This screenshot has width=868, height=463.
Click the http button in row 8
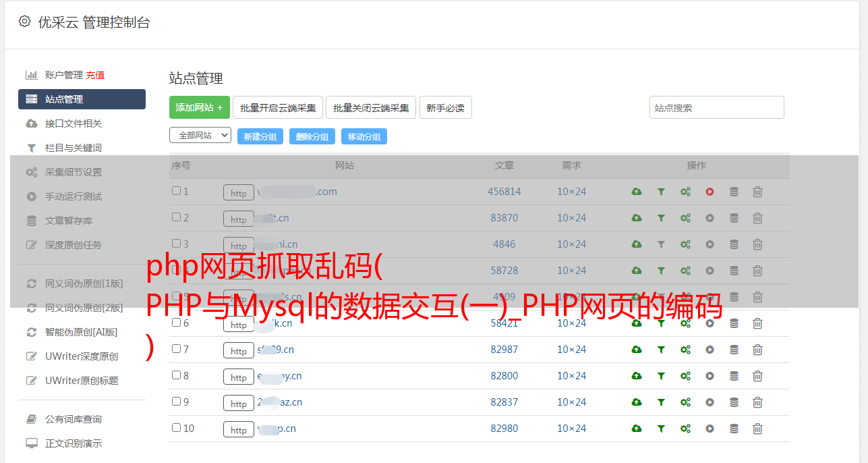pos(239,377)
